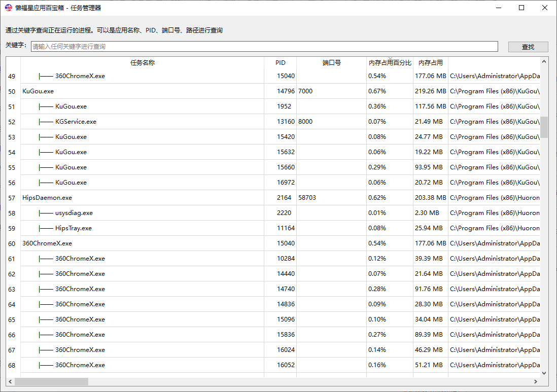Click memory percentage 0.16%
The image size is (557, 392).
tap(377, 365)
